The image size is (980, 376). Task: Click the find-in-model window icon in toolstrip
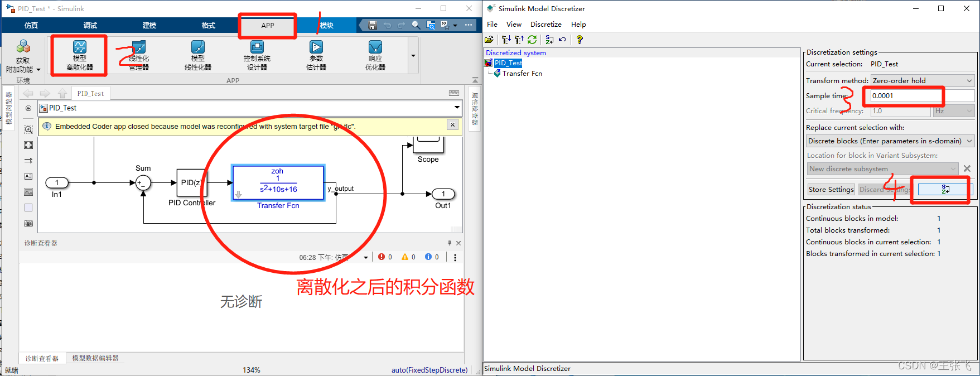coord(431,25)
